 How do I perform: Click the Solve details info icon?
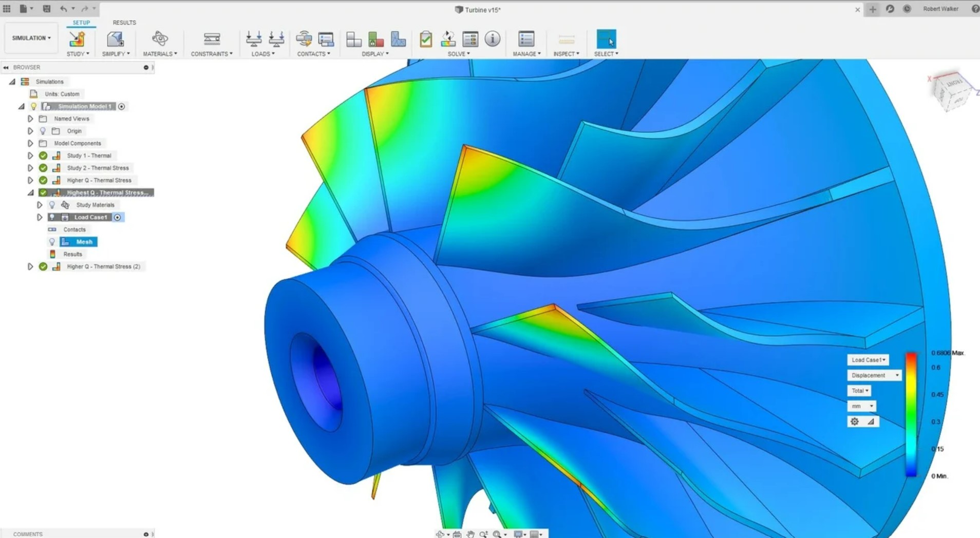tap(492, 39)
